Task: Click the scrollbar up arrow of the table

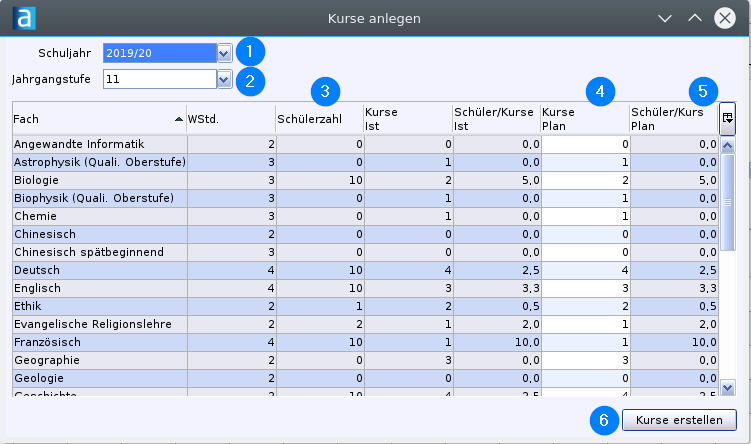Action: click(x=728, y=145)
